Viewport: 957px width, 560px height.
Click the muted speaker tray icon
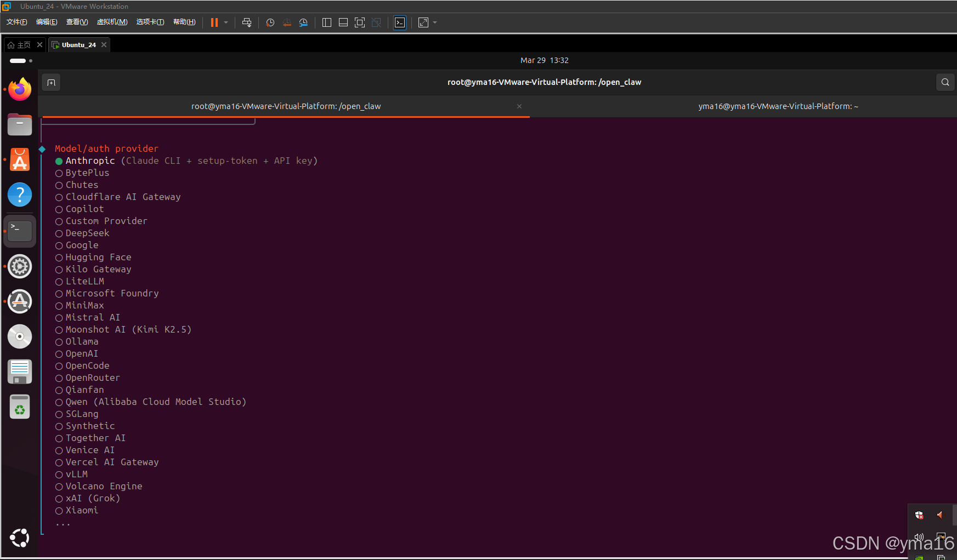pos(940,515)
